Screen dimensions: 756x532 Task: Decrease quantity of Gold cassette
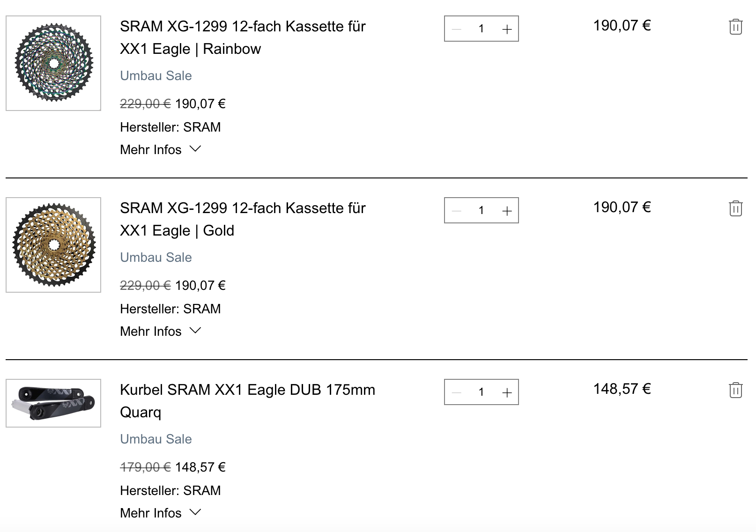tap(457, 211)
